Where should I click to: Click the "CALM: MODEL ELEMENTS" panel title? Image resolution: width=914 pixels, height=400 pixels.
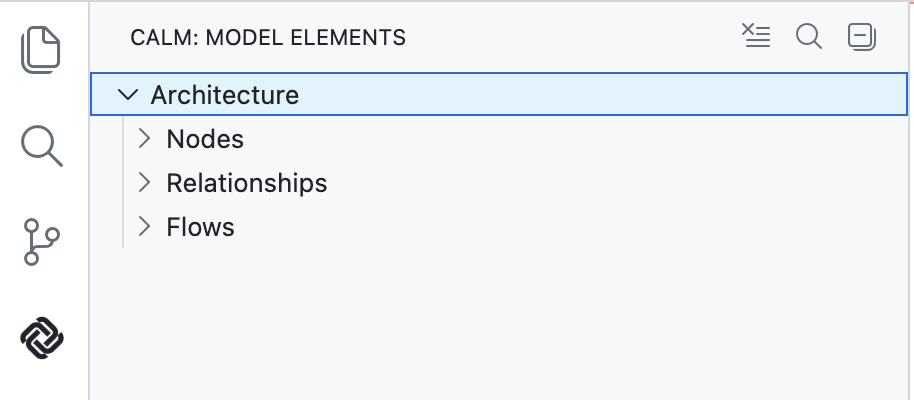(x=268, y=38)
